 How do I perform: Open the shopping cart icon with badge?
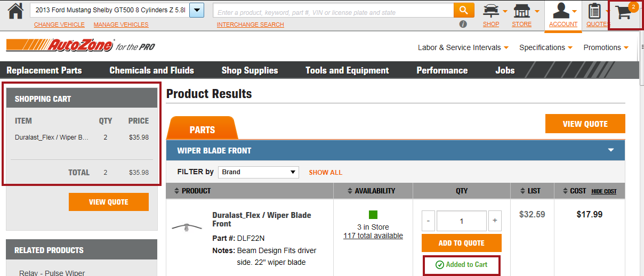point(626,12)
